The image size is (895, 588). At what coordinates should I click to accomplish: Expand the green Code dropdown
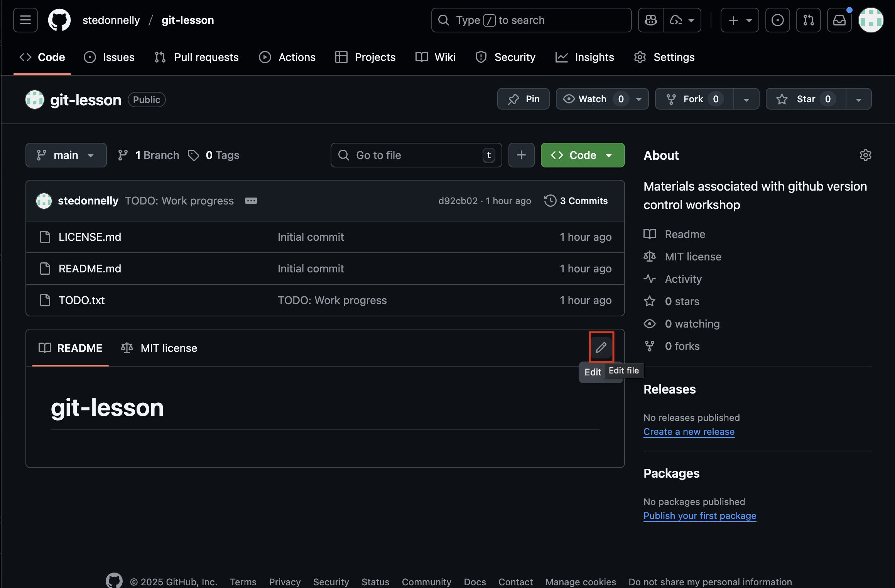coord(583,155)
